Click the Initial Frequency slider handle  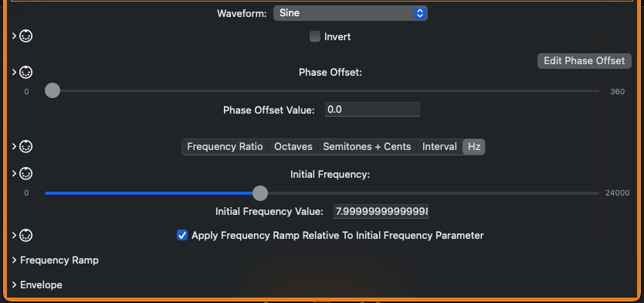click(260, 192)
